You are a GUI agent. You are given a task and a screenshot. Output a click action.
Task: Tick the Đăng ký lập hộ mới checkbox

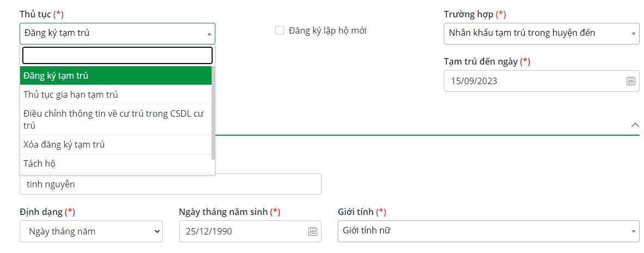280,31
